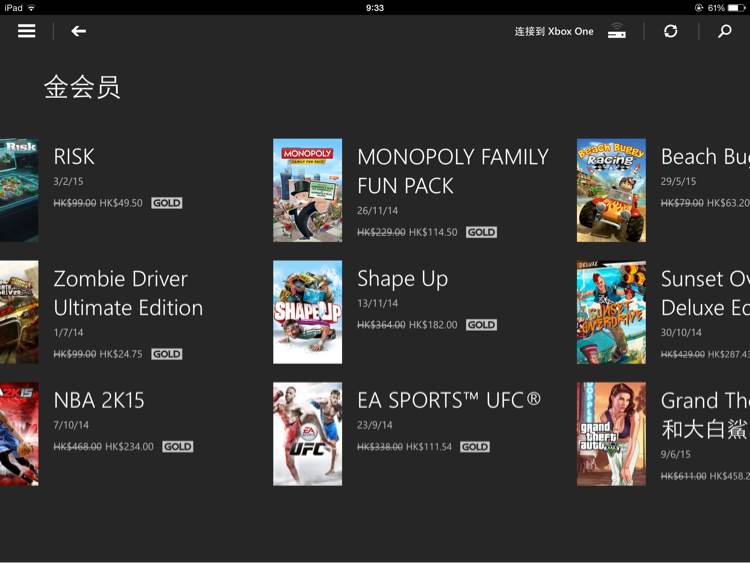Screen dimensions: 750x563
Task: Go back with the arrow icon
Action: 78,31
